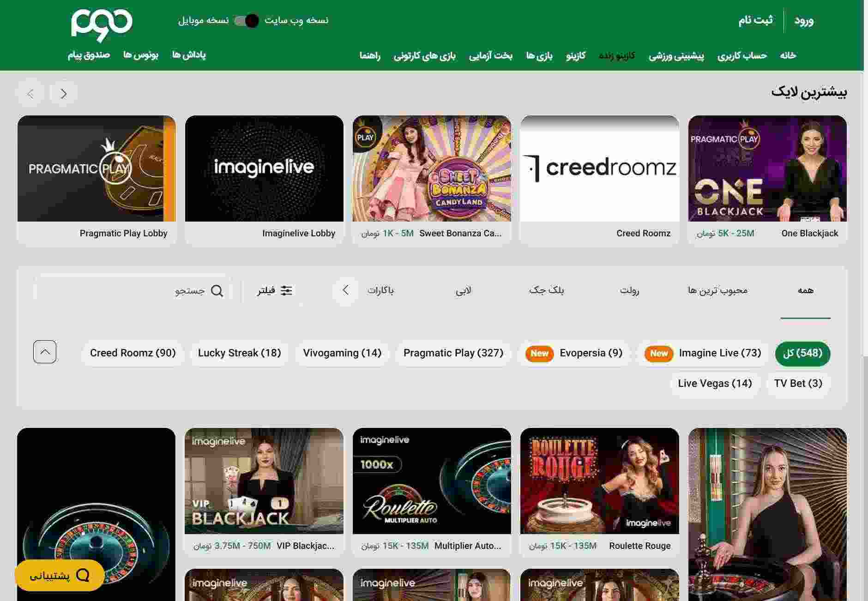Toggle between website and mobile version
The image size is (868, 601).
pos(246,21)
